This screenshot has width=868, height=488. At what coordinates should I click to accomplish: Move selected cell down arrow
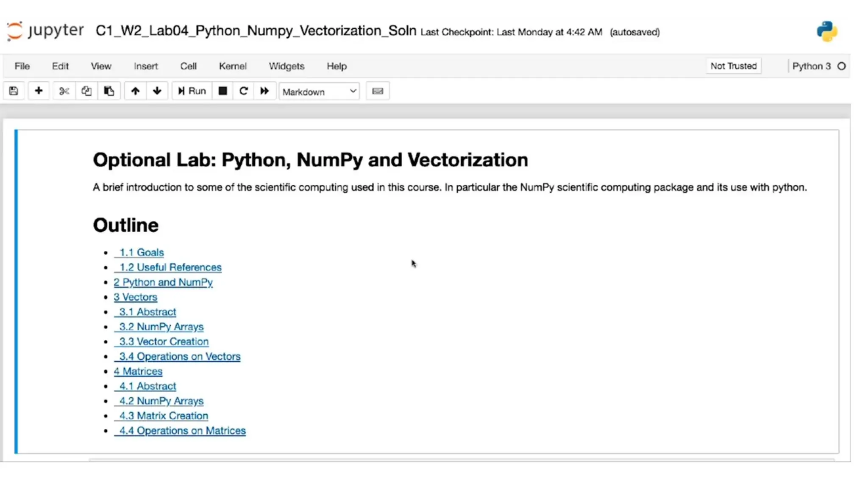coord(157,91)
